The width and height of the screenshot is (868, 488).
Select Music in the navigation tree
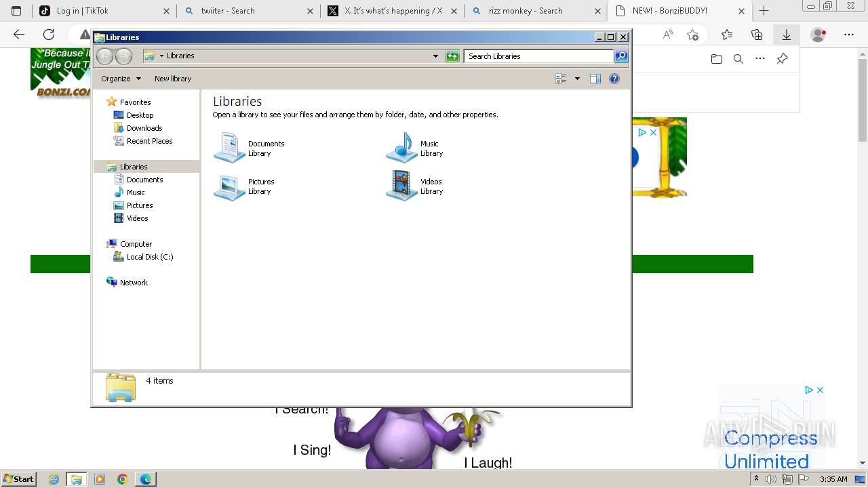136,192
